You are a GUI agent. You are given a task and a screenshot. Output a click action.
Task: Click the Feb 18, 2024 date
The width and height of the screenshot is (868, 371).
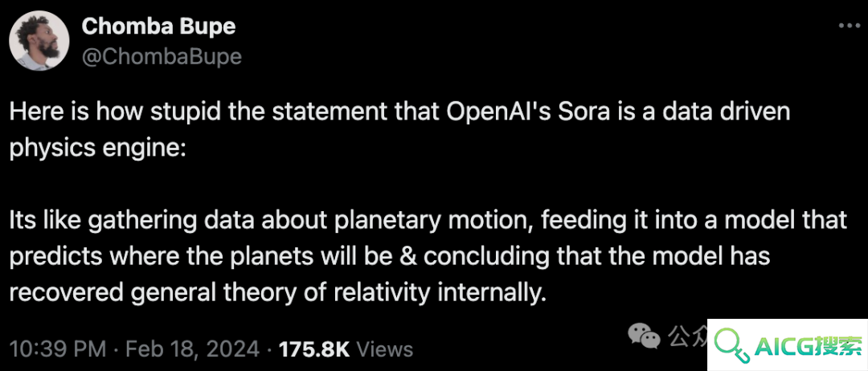(x=192, y=349)
